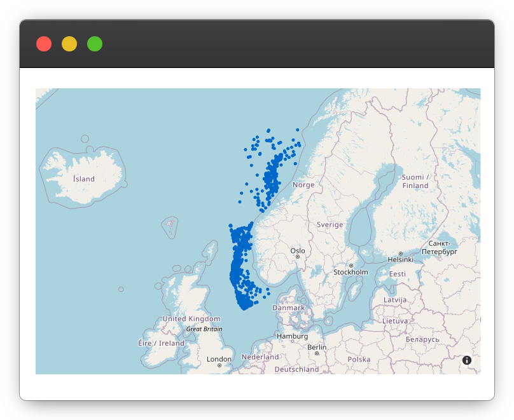Click the London city label
The height and width of the screenshot is (420, 514).
coord(219,359)
